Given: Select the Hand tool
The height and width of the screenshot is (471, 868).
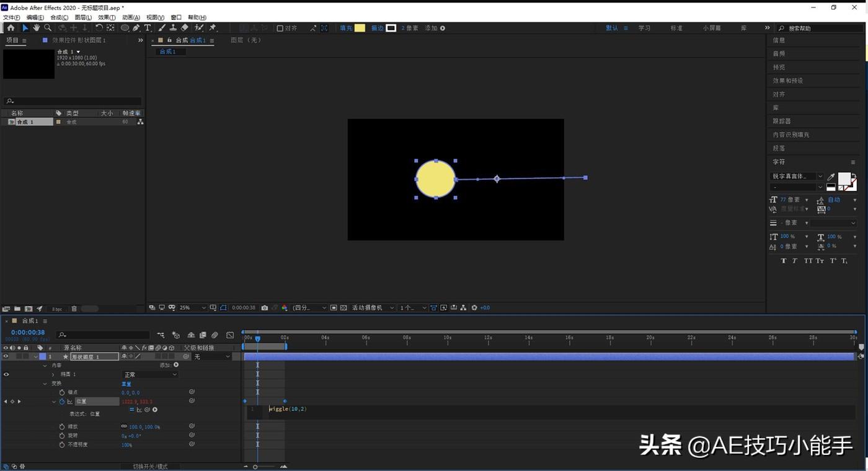Looking at the screenshot, I should point(37,28).
